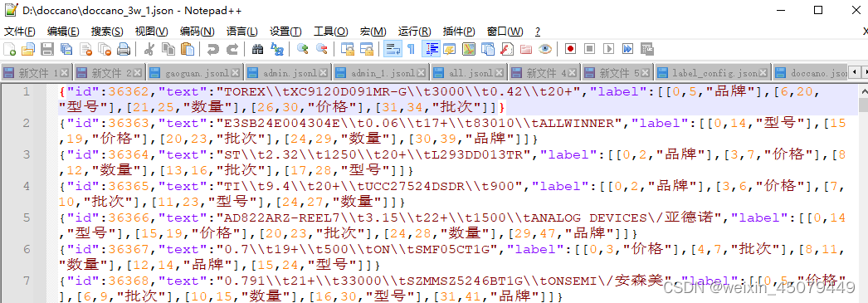The width and height of the screenshot is (868, 303).
Task: Toggle the indent guide toolbar button
Action: pyautogui.click(x=432, y=49)
